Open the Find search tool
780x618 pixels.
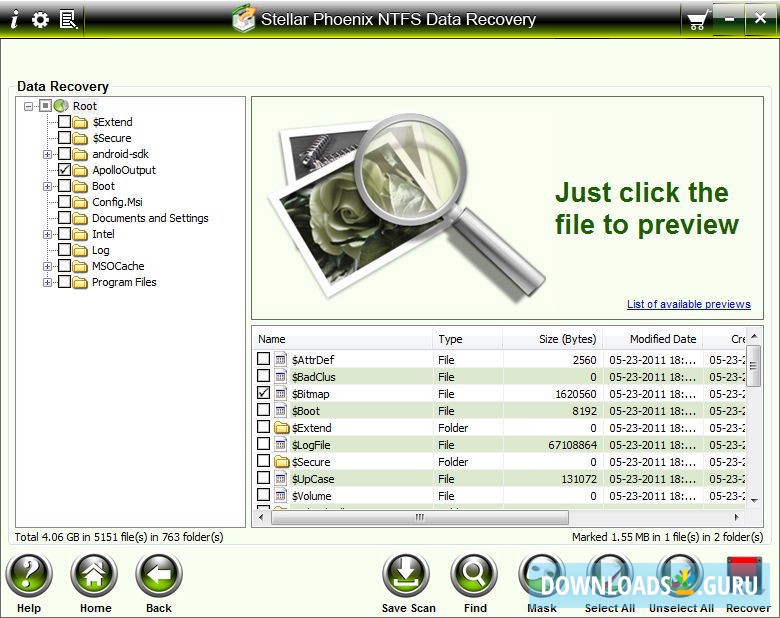tap(475, 576)
